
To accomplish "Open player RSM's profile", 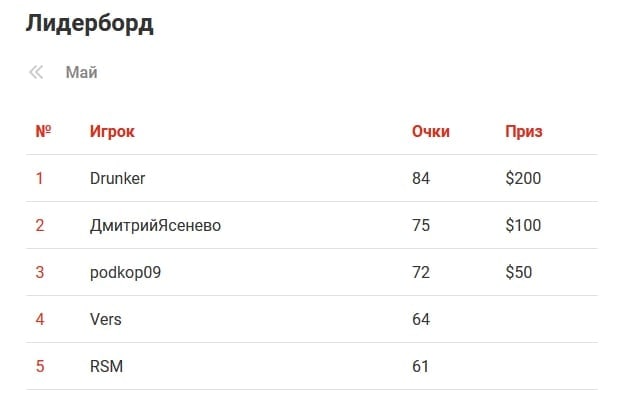I will point(106,366).
